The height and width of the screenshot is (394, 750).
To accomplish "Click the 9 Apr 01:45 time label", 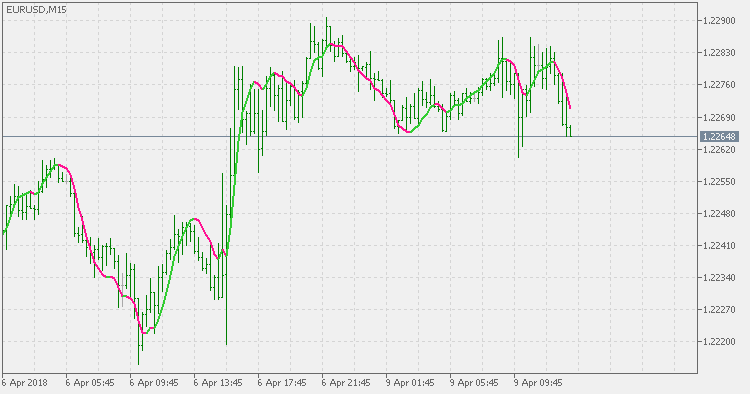I will pos(410,383).
